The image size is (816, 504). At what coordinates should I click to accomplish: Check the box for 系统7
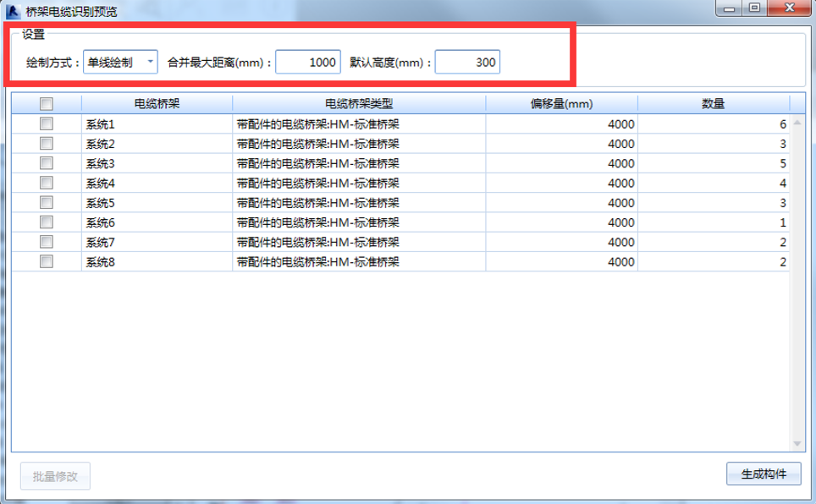tap(47, 243)
